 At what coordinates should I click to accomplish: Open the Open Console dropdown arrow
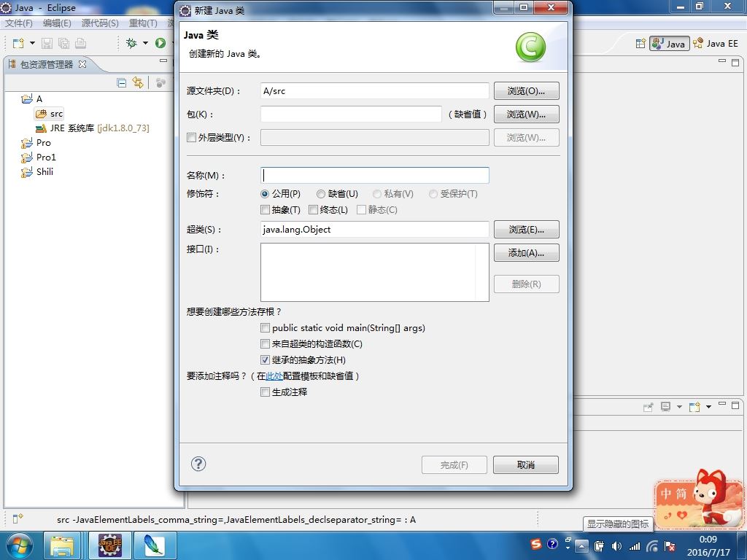click(x=708, y=407)
